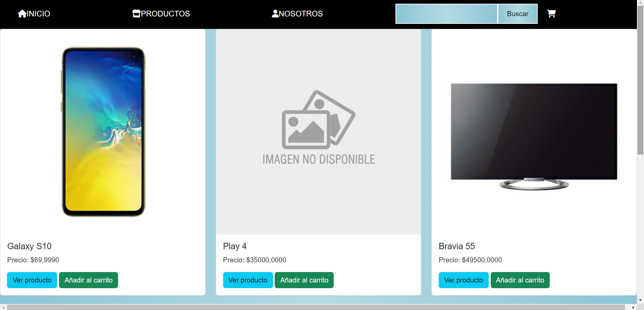Open the PRODUCTOS menu item
Image resolution: width=644 pixels, height=310 pixels.
point(161,13)
